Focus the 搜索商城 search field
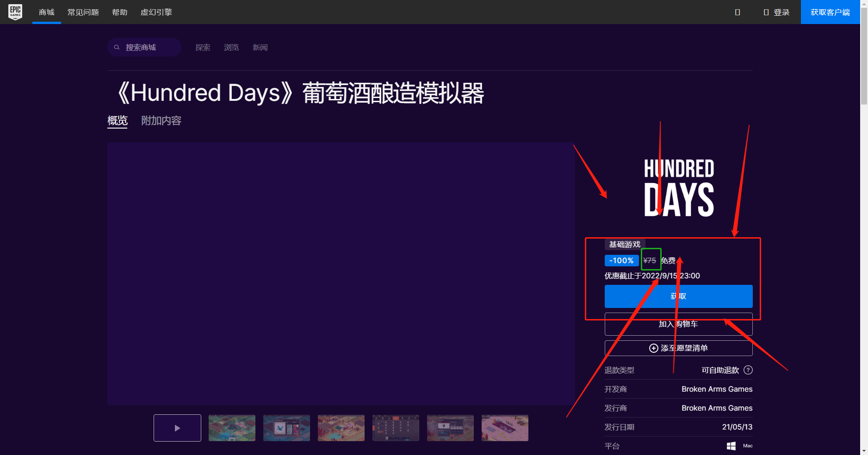 [x=144, y=47]
